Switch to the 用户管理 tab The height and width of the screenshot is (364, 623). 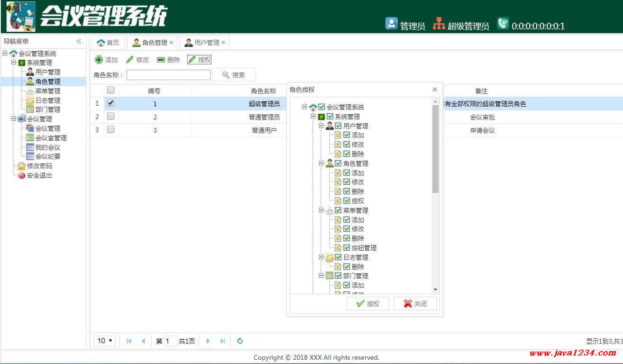204,43
